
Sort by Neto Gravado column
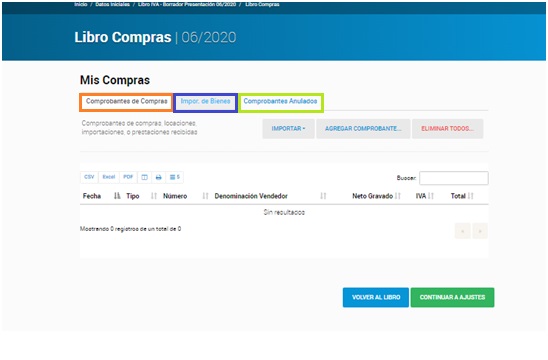[x=373, y=196]
